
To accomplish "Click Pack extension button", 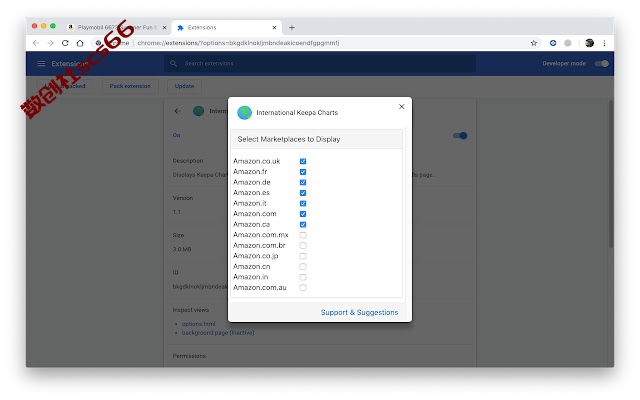I will coord(130,86).
